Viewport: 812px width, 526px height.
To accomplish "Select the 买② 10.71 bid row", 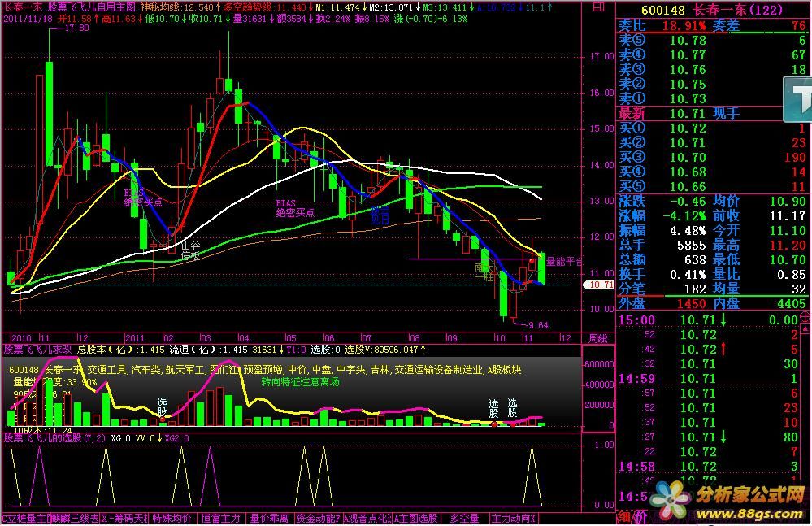I will point(713,142).
